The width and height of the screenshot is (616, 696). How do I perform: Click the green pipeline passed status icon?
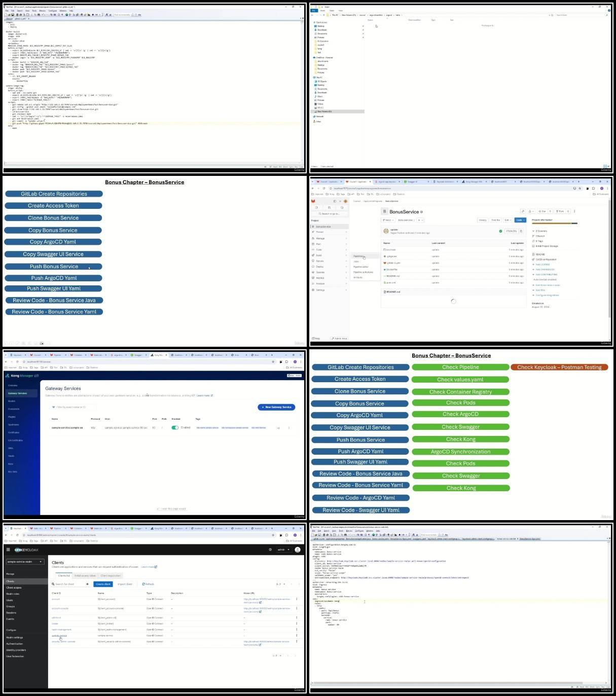(500, 231)
